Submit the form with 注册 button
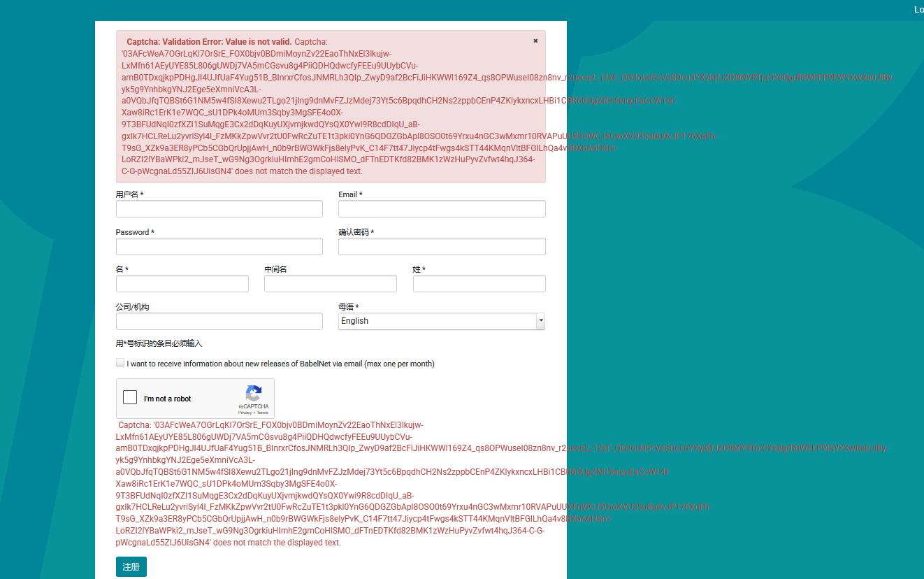The height and width of the screenshot is (579, 924). coord(131,567)
